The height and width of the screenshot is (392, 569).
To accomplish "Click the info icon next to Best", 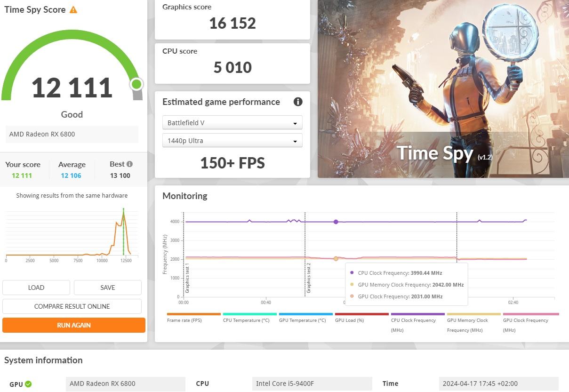I will 129,164.
